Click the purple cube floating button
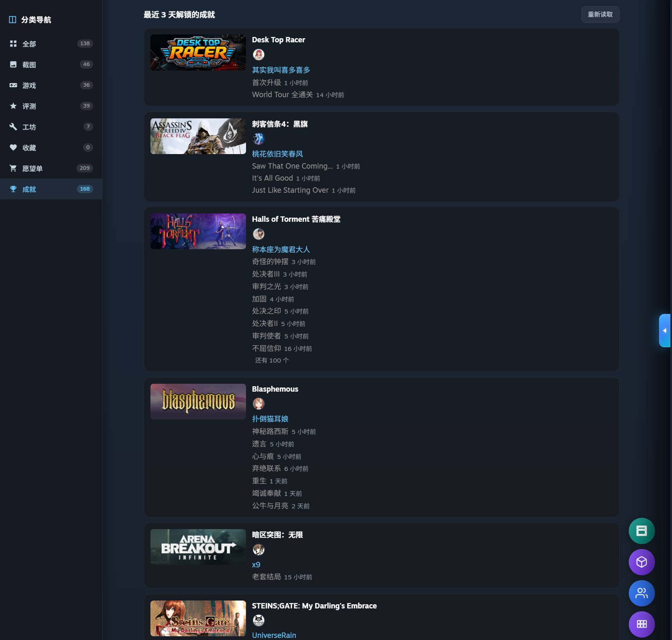Image resolution: width=672 pixels, height=640 pixels. click(642, 562)
